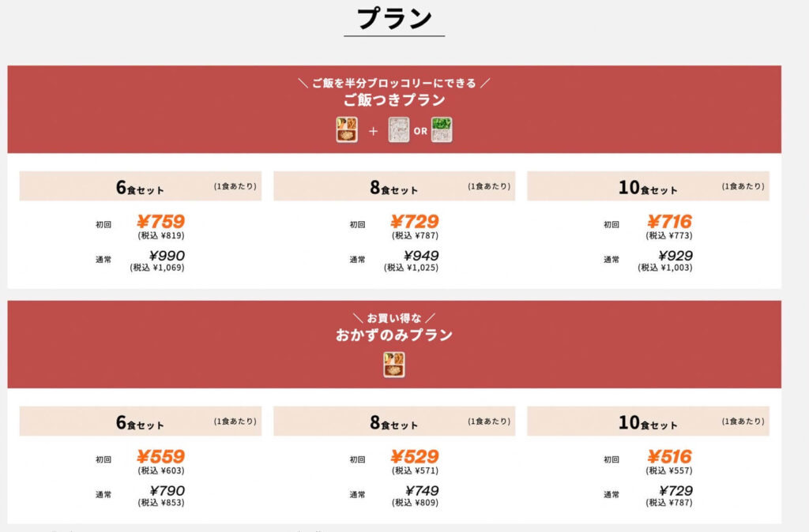Click the ¥516 first-time price
This screenshot has height=532, width=809.
pyautogui.click(x=669, y=457)
